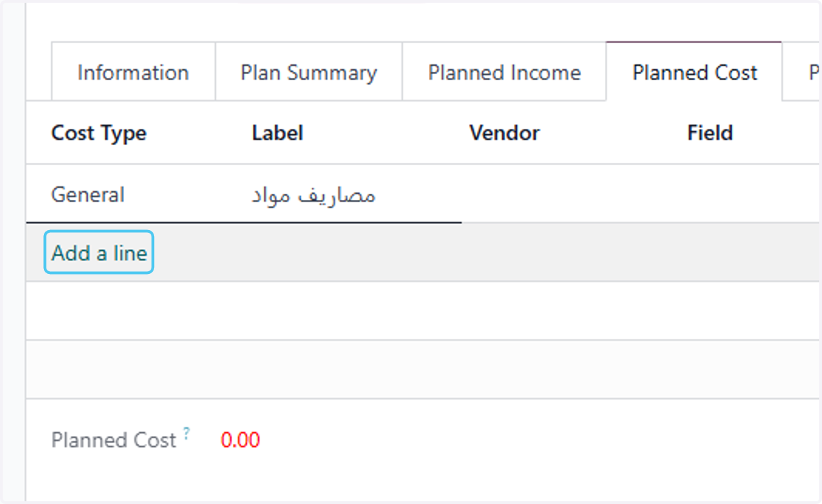Image resolution: width=822 pixels, height=504 pixels.
Task: Sort by the Label column header
Action: [277, 133]
